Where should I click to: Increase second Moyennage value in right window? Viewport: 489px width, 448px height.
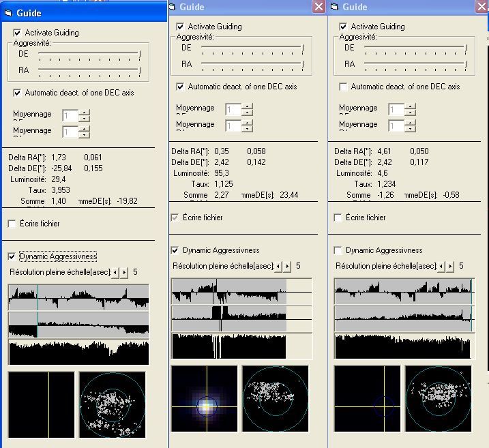pyautogui.click(x=411, y=123)
